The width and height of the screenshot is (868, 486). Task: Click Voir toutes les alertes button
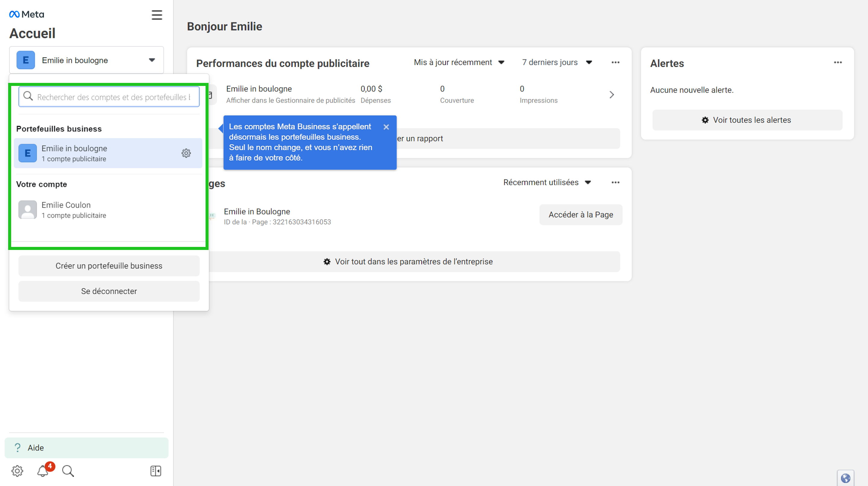coord(747,120)
